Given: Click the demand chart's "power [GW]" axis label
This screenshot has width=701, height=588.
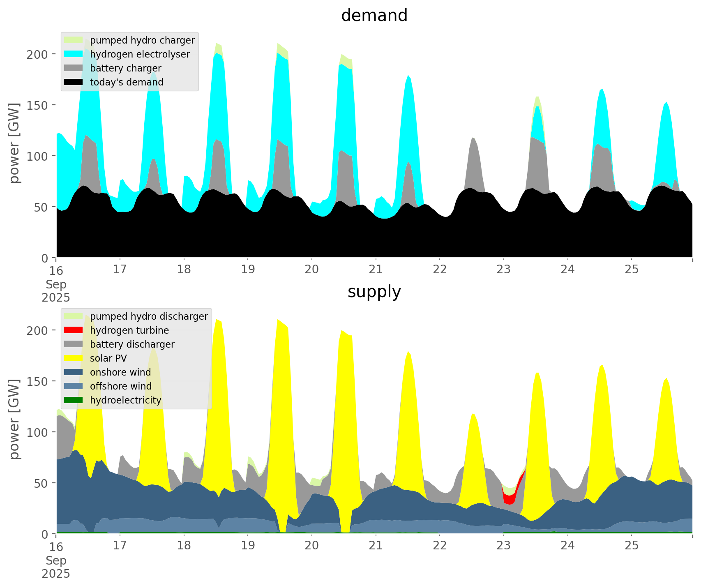Looking at the screenshot, I should (x=14, y=143).
